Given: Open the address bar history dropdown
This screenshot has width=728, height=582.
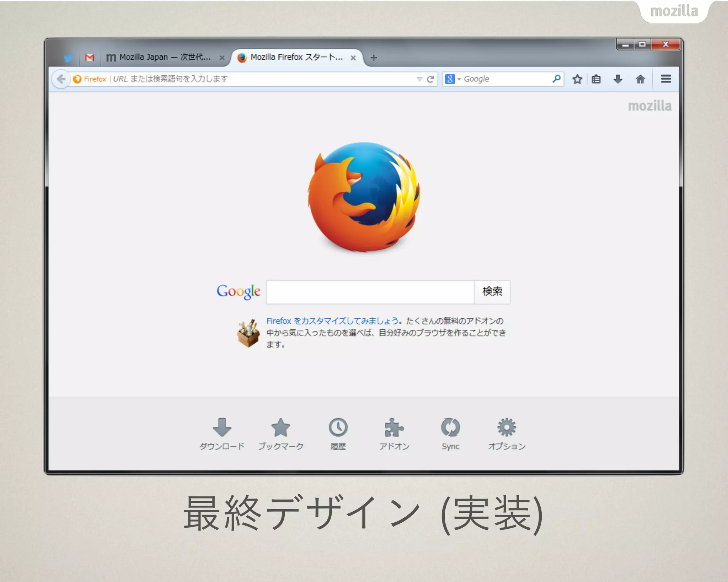Looking at the screenshot, I should (x=419, y=79).
